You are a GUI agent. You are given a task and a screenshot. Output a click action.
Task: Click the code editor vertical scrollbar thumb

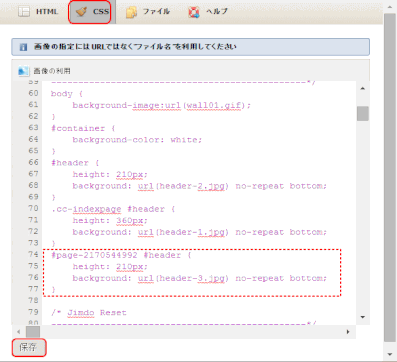pos(363,113)
